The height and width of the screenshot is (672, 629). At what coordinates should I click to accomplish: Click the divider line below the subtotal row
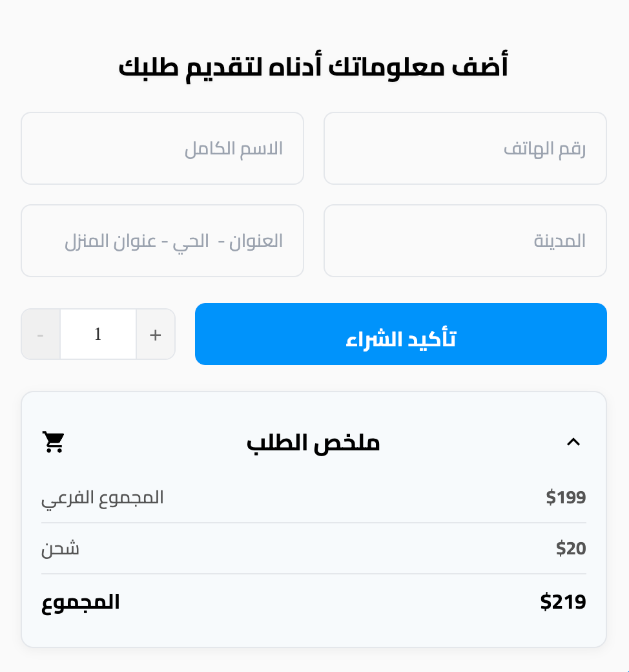(314, 523)
